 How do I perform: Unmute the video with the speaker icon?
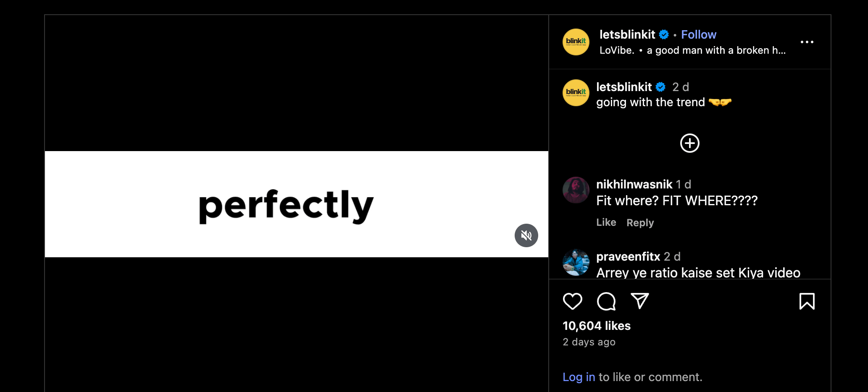point(526,235)
